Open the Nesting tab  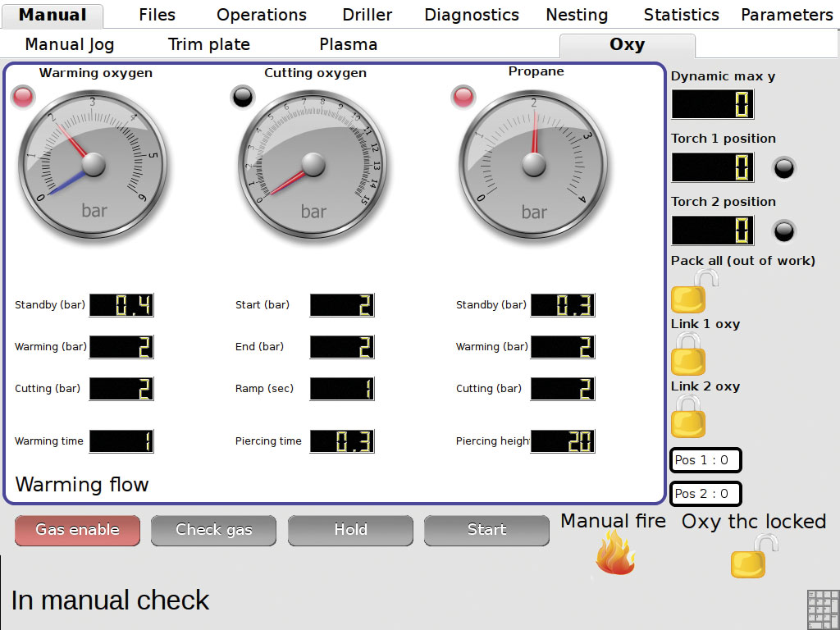[577, 15]
